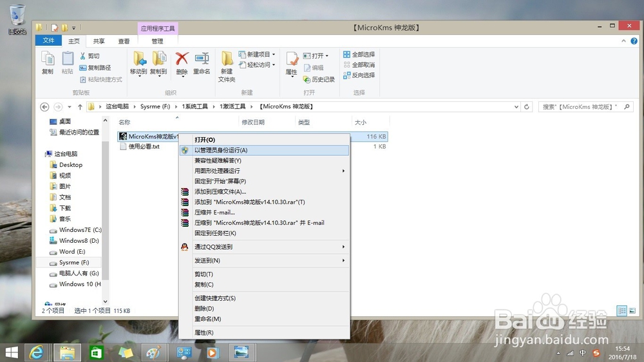The width and height of the screenshot is (644, 362).
Task: Choose 属性(R) in context menu
Action: tap(265, 333)
